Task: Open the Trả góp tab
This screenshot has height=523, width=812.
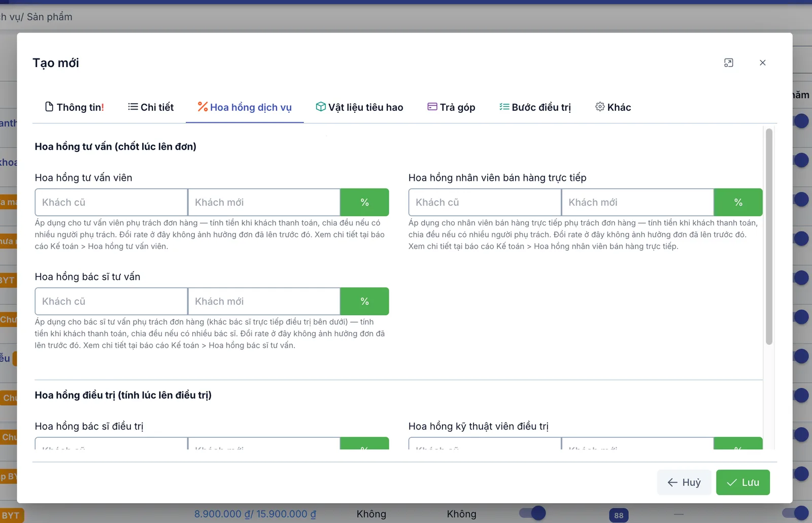Action: point(451,107)
